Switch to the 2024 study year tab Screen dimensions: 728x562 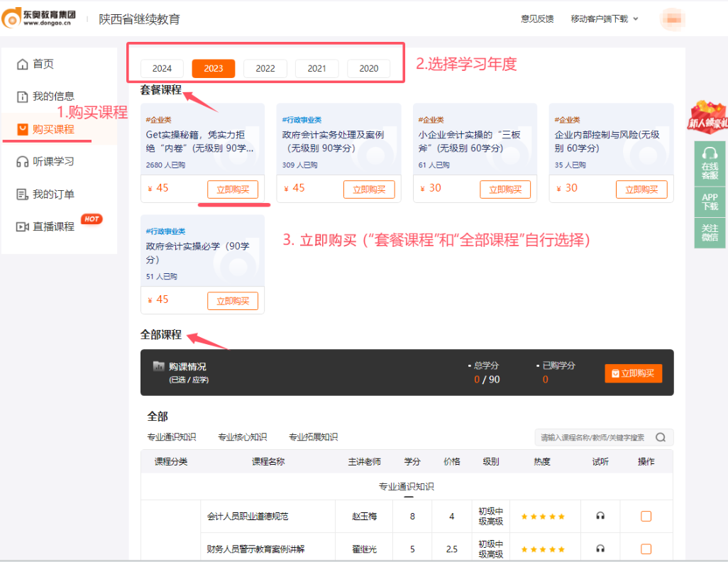tap(162, 68)
